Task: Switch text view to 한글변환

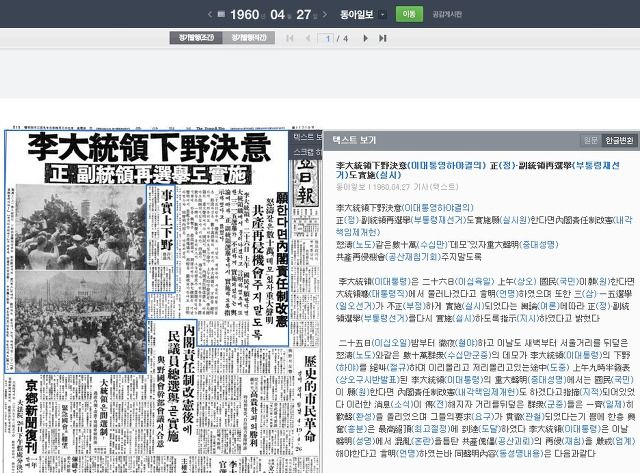Action: [619, 140]
